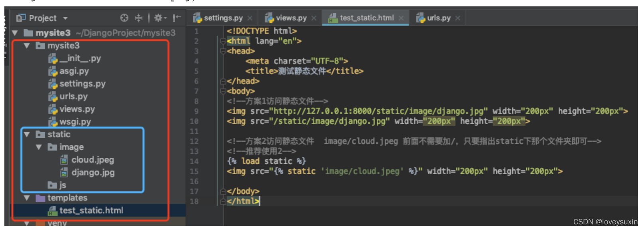Switch to the urls.py editor tab
This screenshot has height=230, width=644.
point(439,18)
